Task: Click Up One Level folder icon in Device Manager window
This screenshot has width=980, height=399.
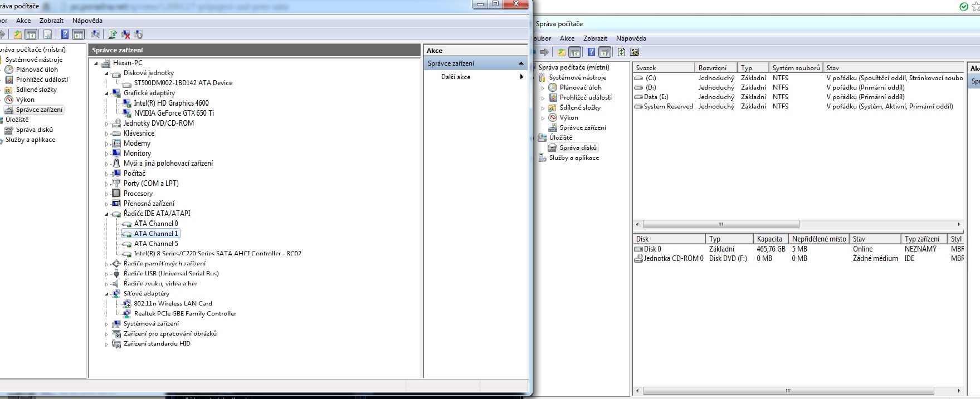Action: [x=18, y=35]
